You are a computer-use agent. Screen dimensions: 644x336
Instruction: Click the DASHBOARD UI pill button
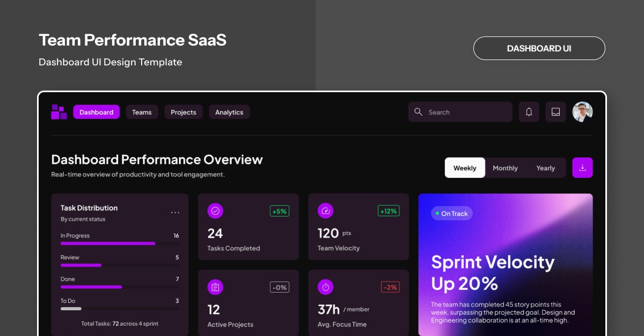539,48
